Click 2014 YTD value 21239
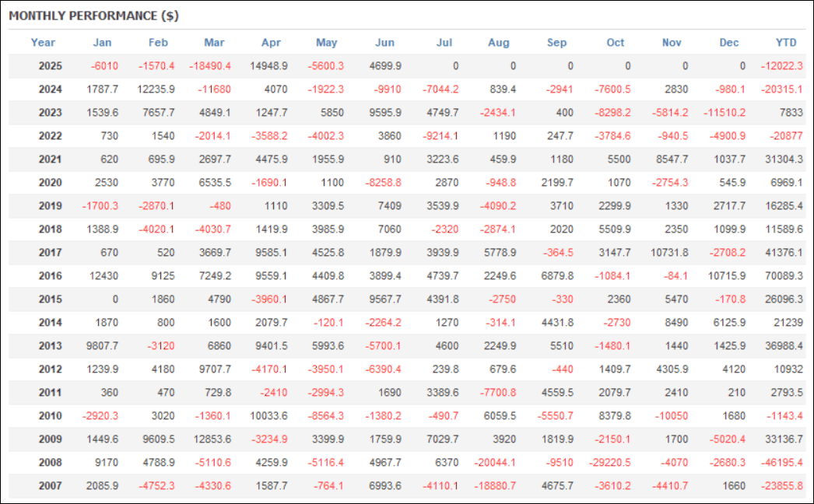The image size is (814, 504). [x=788, y=323]
